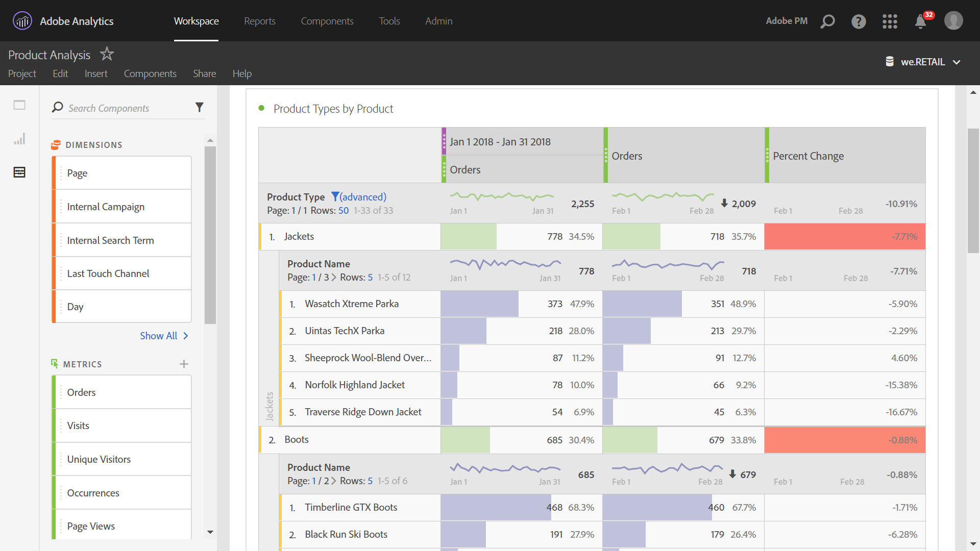The image size is (980, 551).
Task: Click the green dot of Product Types panel
Action: [x=261, y=108]
